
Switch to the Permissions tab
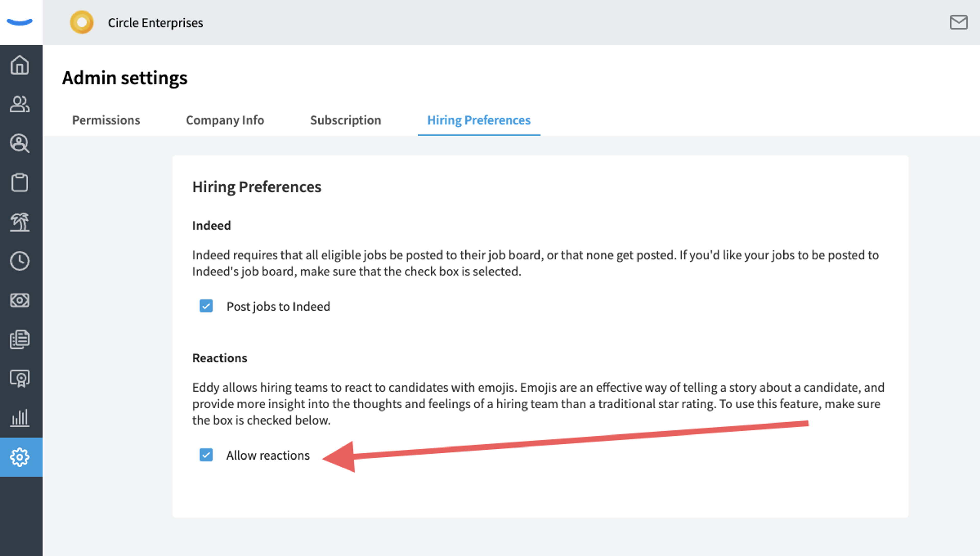coord(106,120)
